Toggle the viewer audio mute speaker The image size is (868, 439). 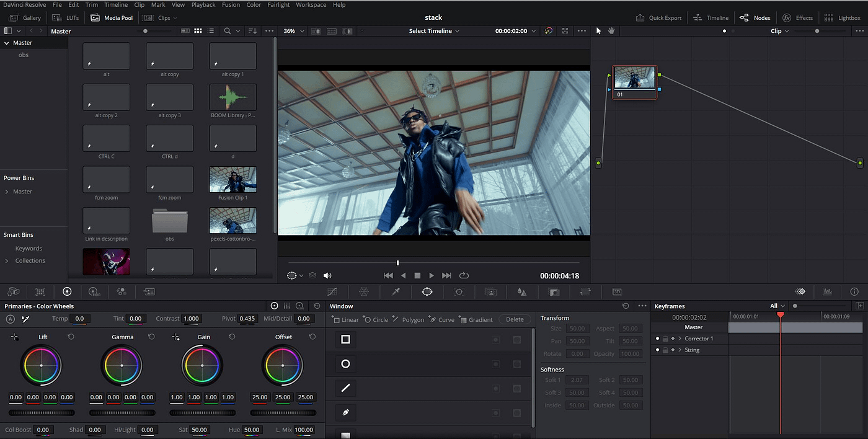click(x=327, y=275)
